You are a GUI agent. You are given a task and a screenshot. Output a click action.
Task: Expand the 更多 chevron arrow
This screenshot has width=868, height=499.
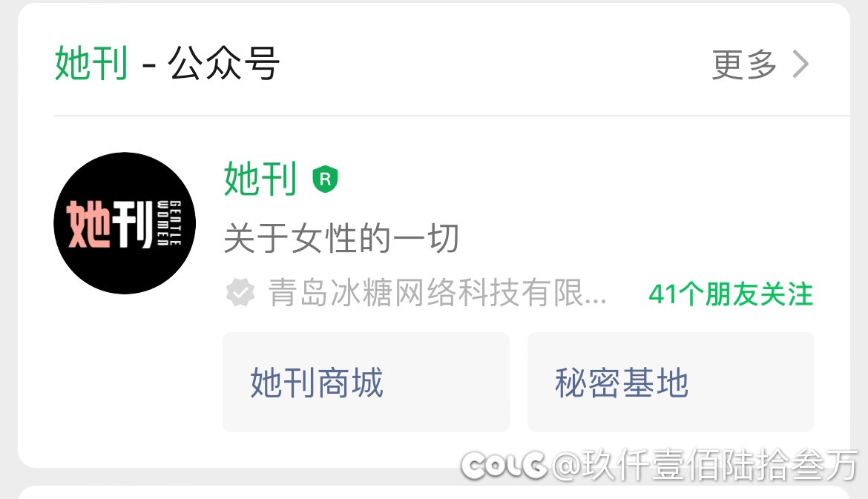pyautogui.click(x=800, y=65)
